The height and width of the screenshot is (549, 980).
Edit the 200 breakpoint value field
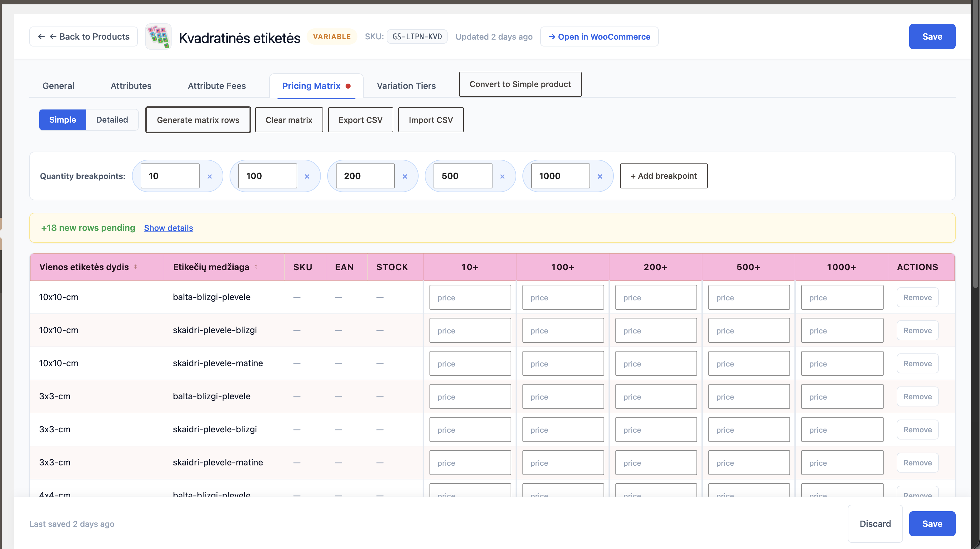tap(365, 176)
